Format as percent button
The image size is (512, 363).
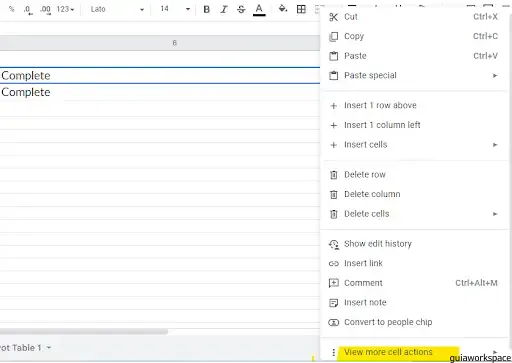pos(12,9)
